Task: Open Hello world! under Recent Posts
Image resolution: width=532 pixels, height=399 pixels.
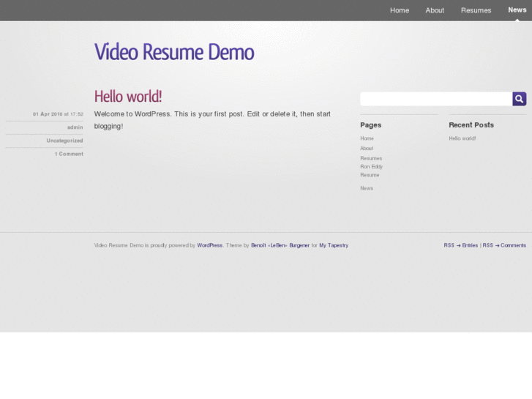Action: 462,138
